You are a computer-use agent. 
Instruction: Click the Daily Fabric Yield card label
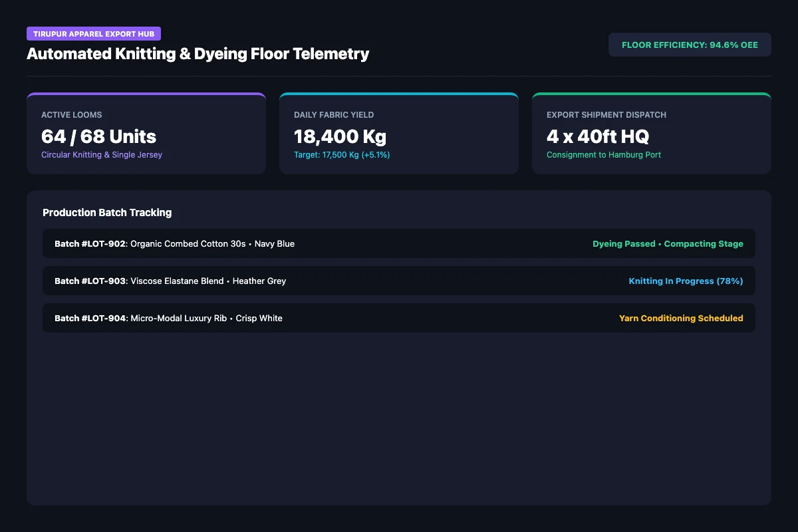[334, 115]
